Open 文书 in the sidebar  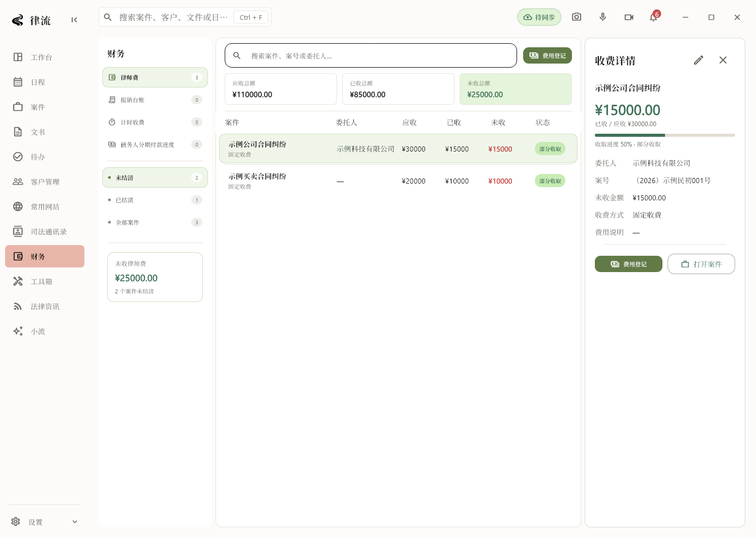click(45, 132)
